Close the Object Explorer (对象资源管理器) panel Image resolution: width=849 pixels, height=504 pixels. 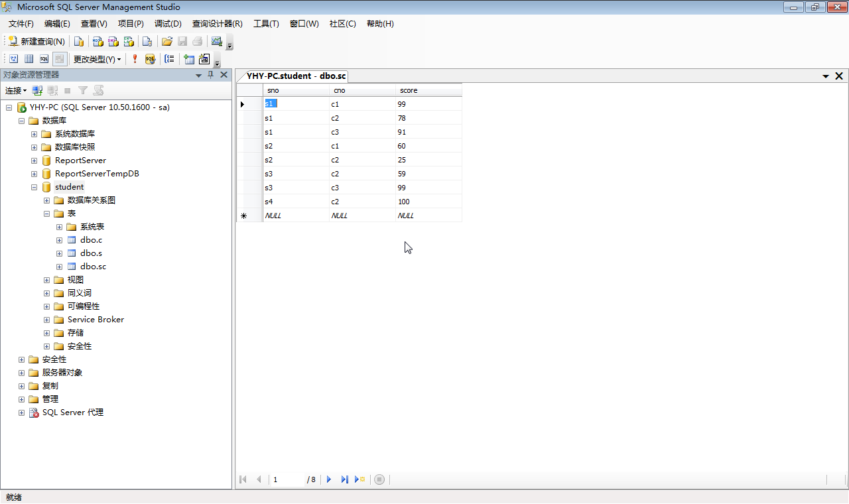224,75
